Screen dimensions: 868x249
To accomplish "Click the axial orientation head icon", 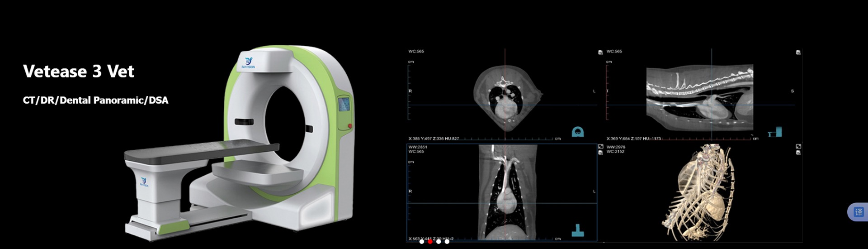I will [578, 132].
